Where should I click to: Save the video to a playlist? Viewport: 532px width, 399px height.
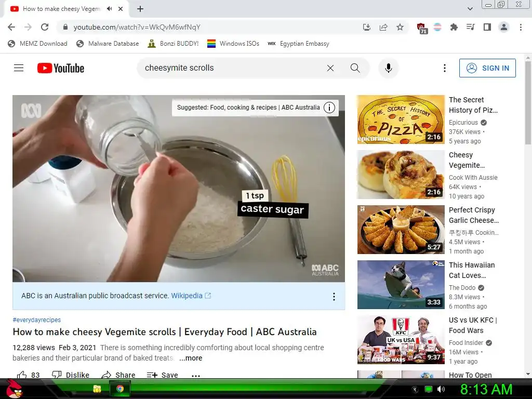tap(163, 375)
